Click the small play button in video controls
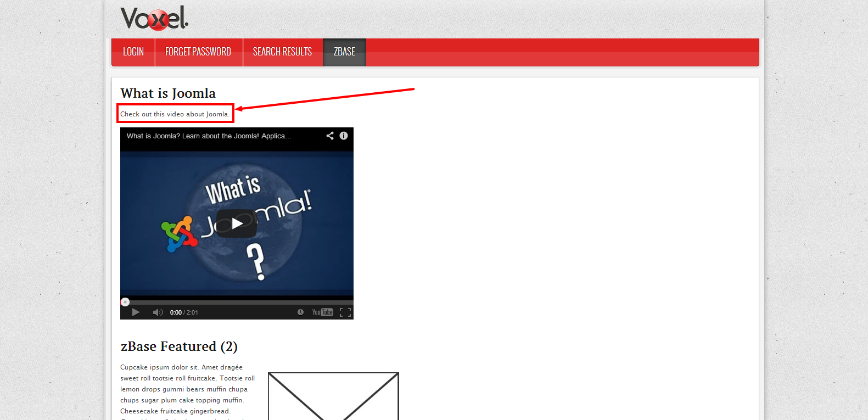The width and height of the screenshot is (868, 420). 136,312
